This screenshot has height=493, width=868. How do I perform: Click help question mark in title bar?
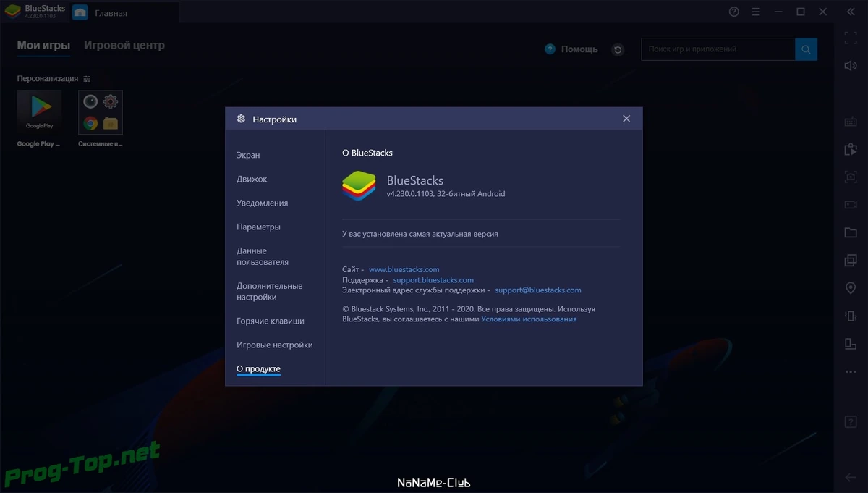[734, 12]
